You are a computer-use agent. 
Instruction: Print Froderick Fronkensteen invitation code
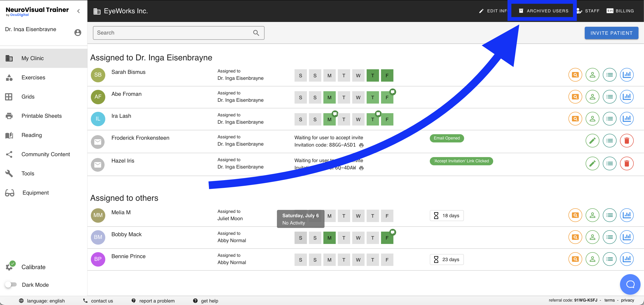pos(361,145)
